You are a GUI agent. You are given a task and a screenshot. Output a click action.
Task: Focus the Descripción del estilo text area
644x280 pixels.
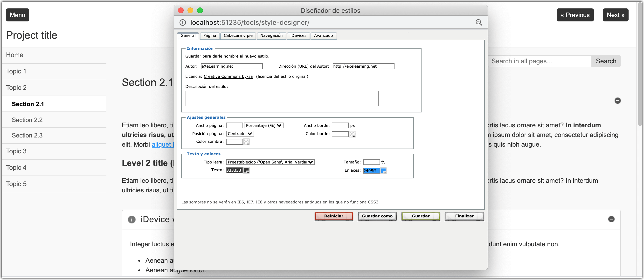(x=282, y=98)
